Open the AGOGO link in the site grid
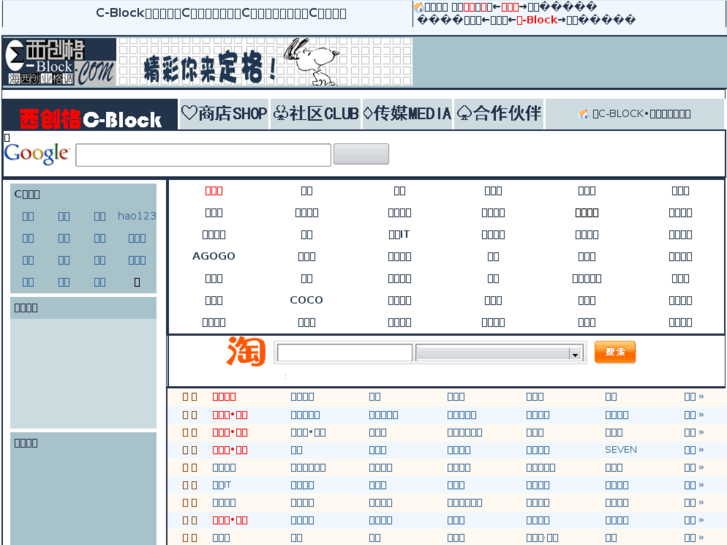Image resolution: width=727 pixels, height=545 pixels. pos(214,256)
